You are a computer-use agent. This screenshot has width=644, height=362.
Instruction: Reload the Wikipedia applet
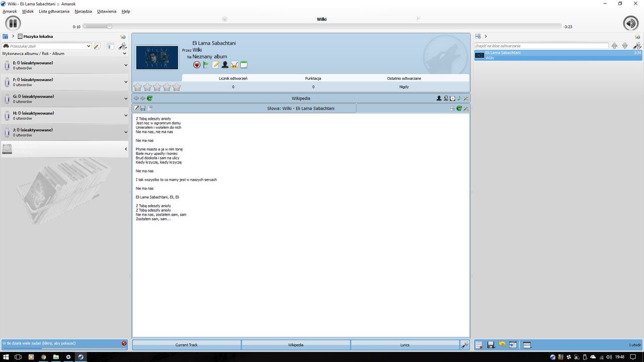[x=149, y=99]
